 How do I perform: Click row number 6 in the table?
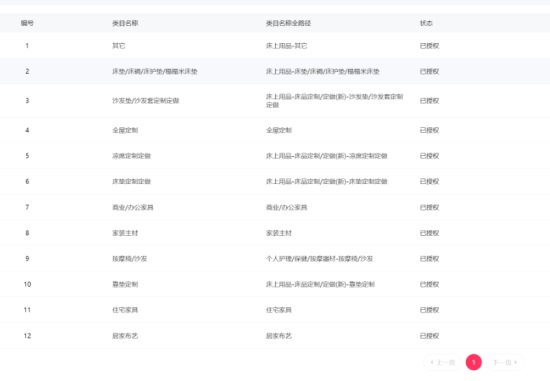point(27,181)
